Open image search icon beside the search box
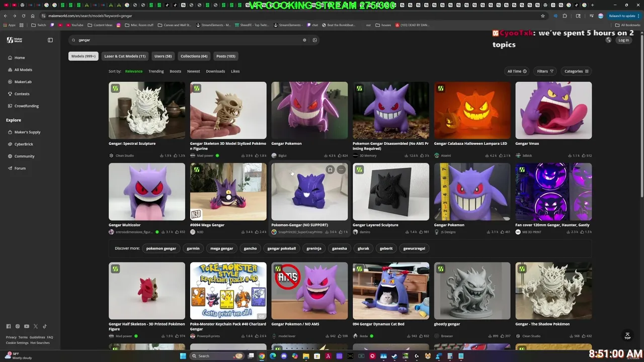The width and height of the screenshot is (644, 362). 315,40
